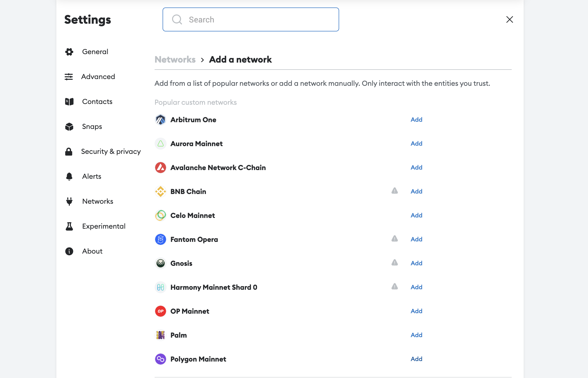
Task: Click the Experimental flask icon
Action: point(69,226)
